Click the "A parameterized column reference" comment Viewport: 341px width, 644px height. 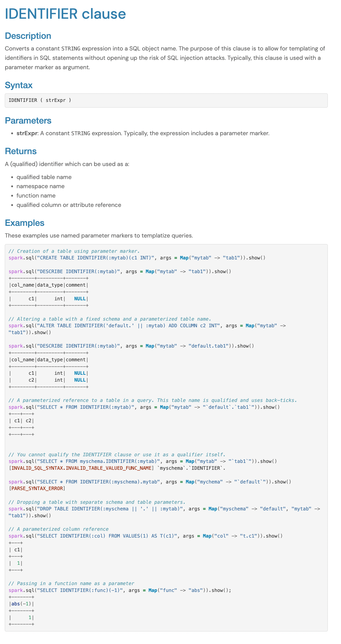[x=58, y=529]
